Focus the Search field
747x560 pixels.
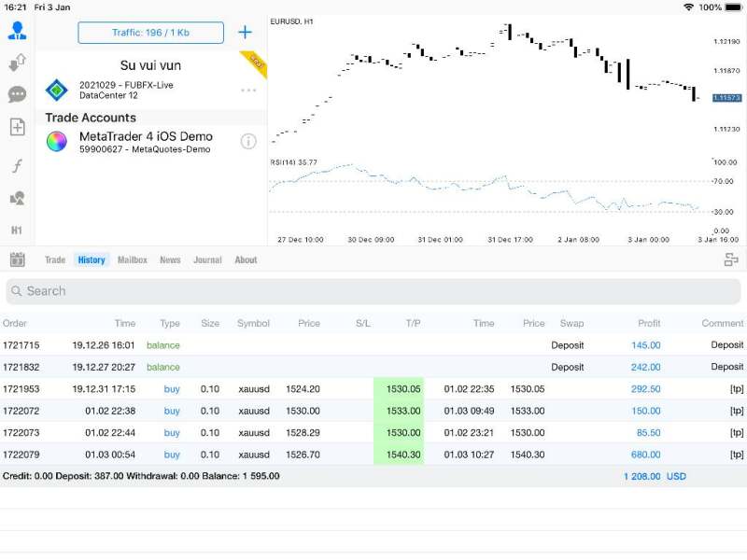[x=373, y=291]
